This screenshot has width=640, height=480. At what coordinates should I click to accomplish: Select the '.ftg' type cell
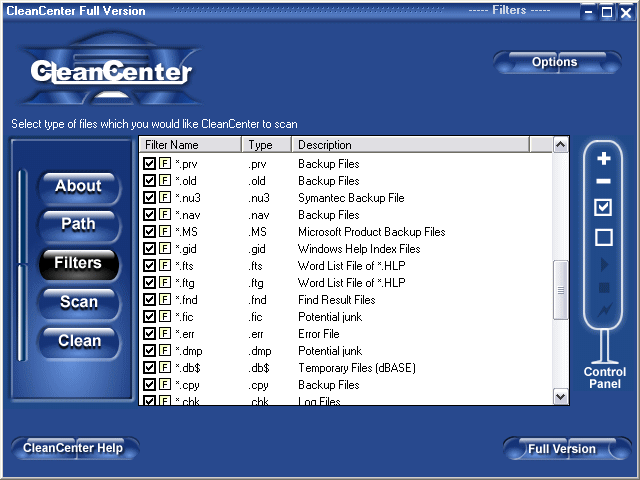tap(256, 283)
